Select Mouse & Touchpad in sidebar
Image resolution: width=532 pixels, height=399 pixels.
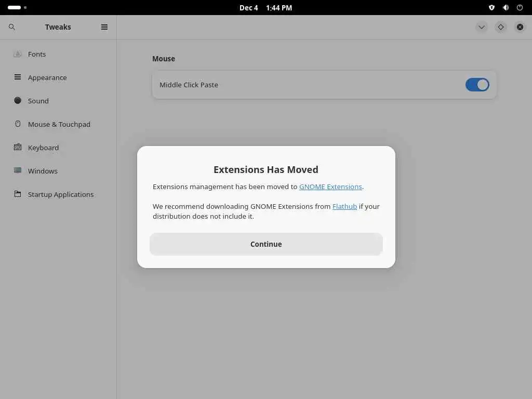click(x=58, y=124)
